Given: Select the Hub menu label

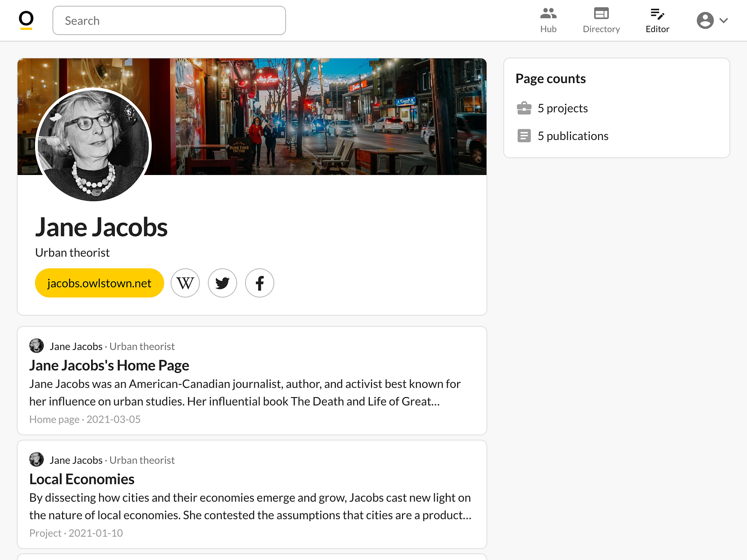Looking at the screenshot, I should tap(548, 29).
